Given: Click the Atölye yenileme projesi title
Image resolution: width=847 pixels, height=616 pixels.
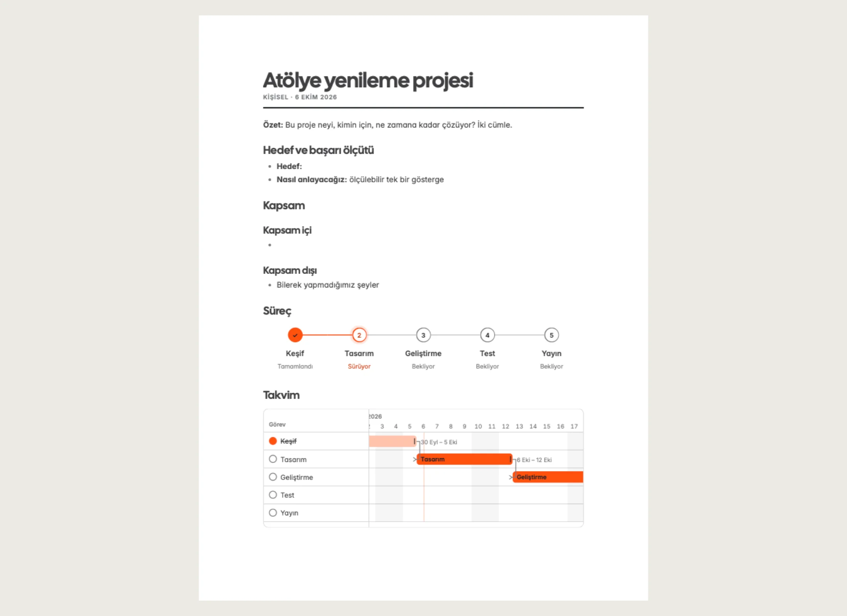Looking at the screenshot, I should click(x=368, y=80).
